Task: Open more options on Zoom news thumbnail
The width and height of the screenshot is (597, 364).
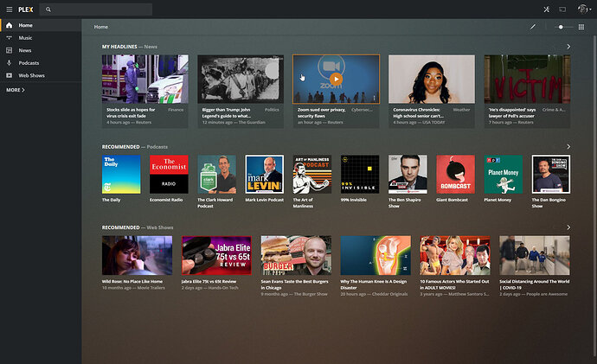Action: point(375,98)
